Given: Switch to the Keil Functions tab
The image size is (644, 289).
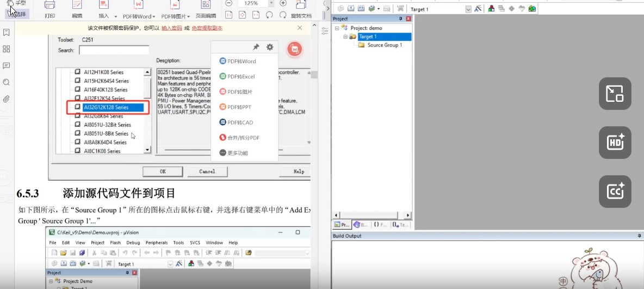Looking at the screenshot, I should point(380,225).
